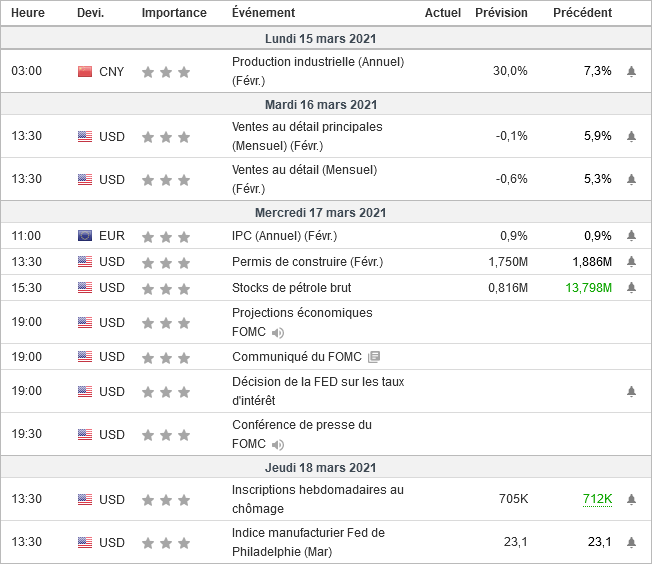The width and height of the screenshot is (652, 564).
Task: Click bell icon for Stocks de pétrole brut
Action: click(631, 288)
